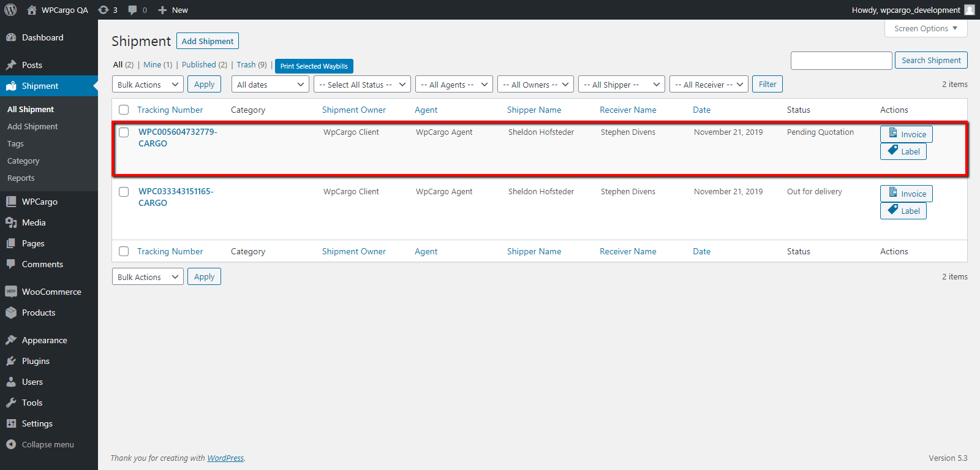Click Print Selected Waybills button
The width and height of the screenshot is (980, 470).
(x=314, y=66)
